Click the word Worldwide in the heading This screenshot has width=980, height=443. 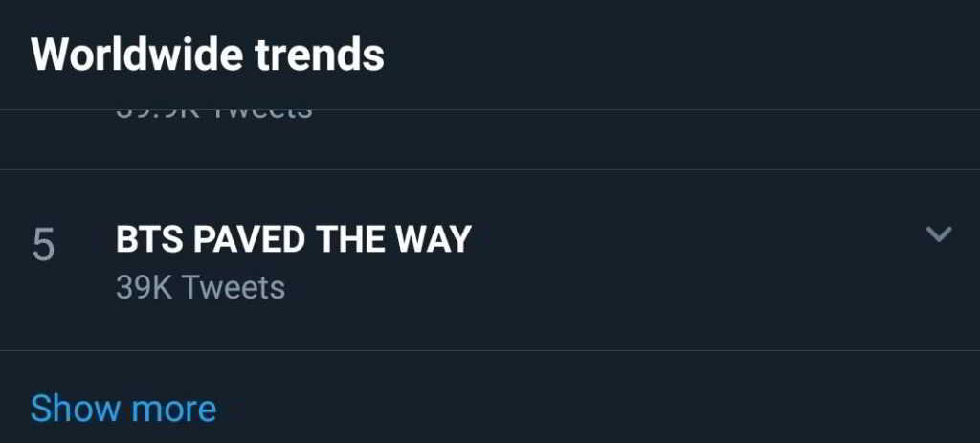point(122,55)
